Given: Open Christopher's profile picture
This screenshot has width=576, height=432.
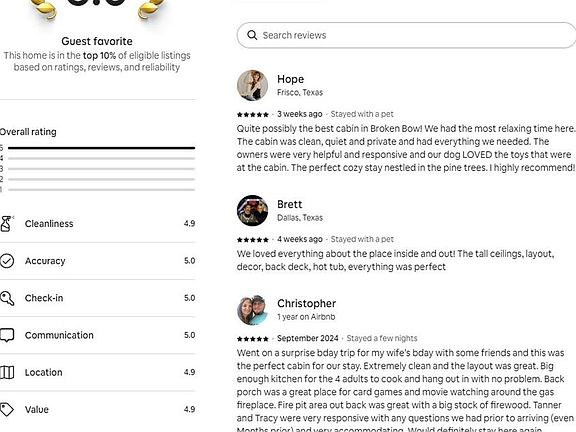Looking at the screenshot, I should [x=252, y=310].
